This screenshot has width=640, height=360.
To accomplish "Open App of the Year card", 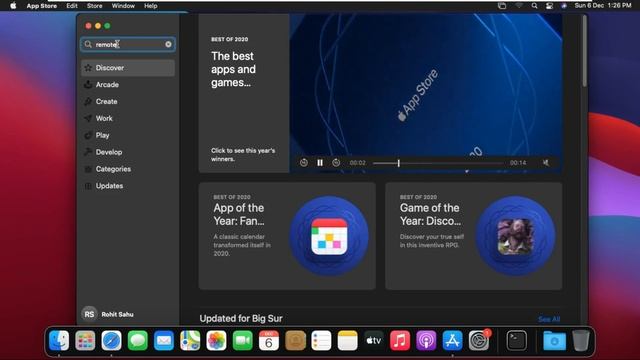I will point(287,236).
